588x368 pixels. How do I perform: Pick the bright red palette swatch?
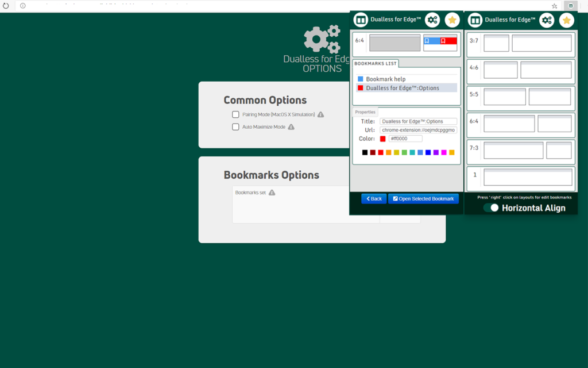click(381, 152)
